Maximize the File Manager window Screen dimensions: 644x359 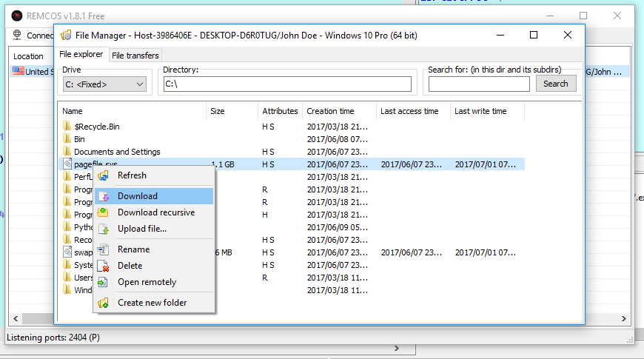[534, 35]
